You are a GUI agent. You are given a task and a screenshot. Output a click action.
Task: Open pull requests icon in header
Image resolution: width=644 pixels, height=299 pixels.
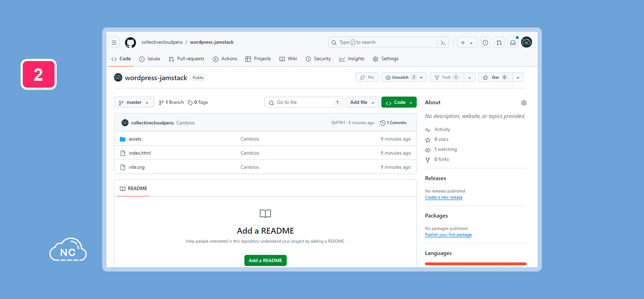[499, 42]
